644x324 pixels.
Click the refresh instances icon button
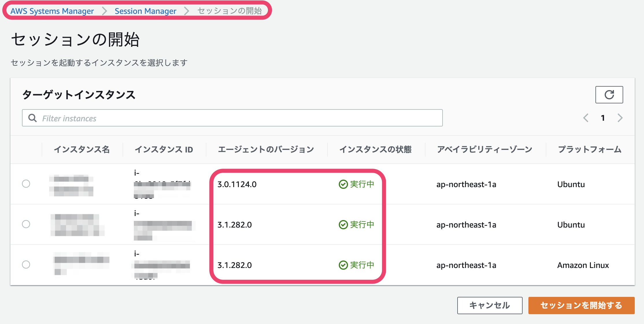coord(609,95)
